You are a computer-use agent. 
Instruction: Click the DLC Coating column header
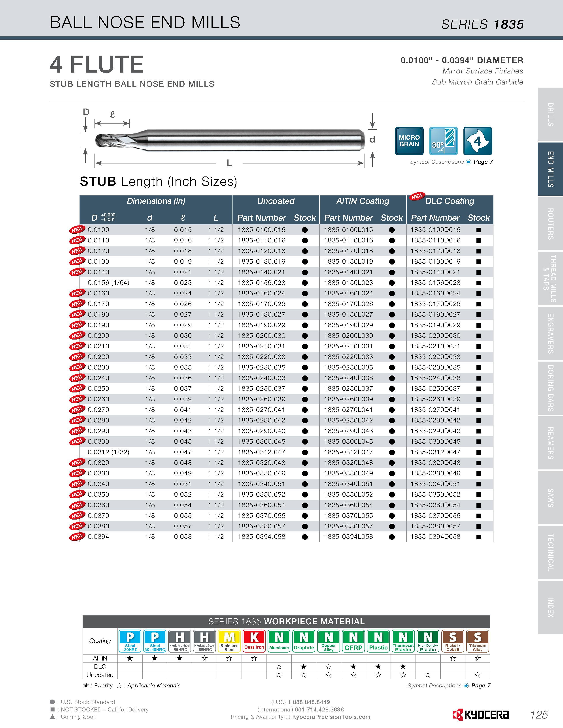coord(450,201)
